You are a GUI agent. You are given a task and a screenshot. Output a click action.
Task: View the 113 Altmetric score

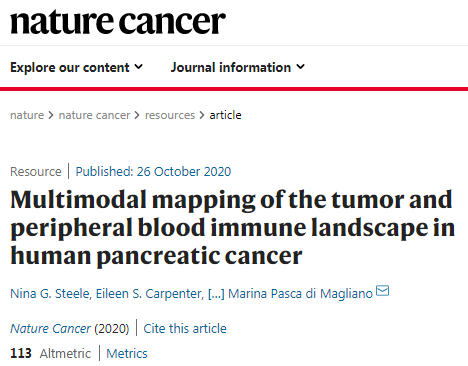point(50,353)
